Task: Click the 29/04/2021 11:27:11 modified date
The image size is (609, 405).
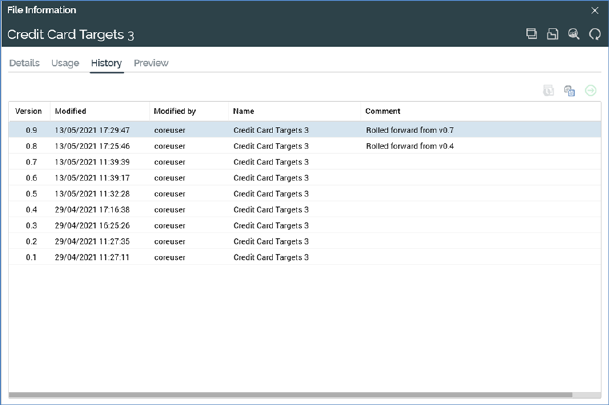Action: [92, 257]
